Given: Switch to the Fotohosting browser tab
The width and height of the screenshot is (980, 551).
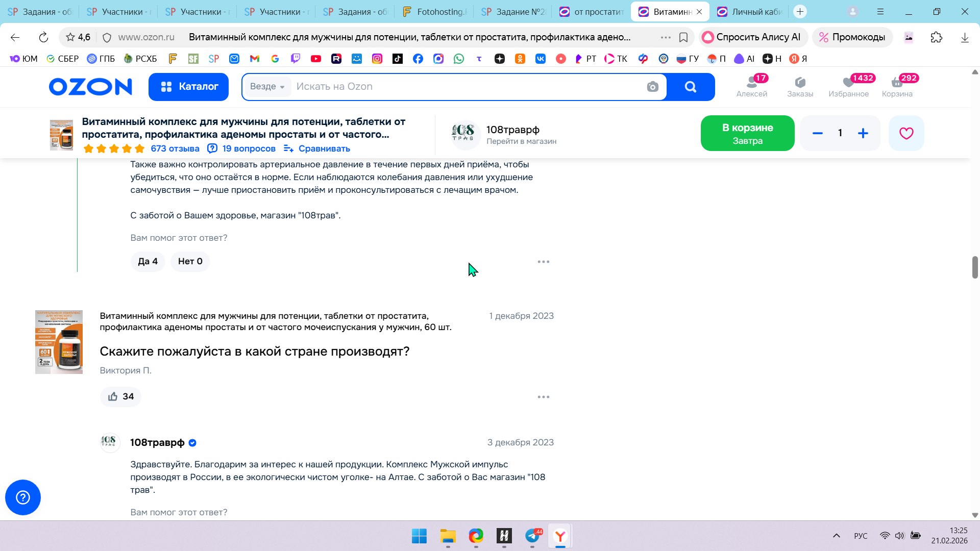Looking at the screenshot, I should [435, 12].
